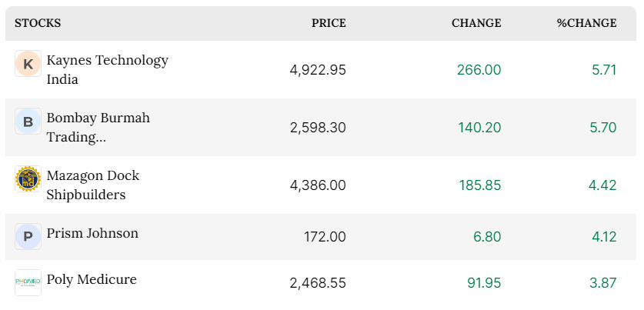Click the Prism Johnson price 172.00
Image resolution: width=644 pixels, height=310 pixels.
(x=325, y=237)
